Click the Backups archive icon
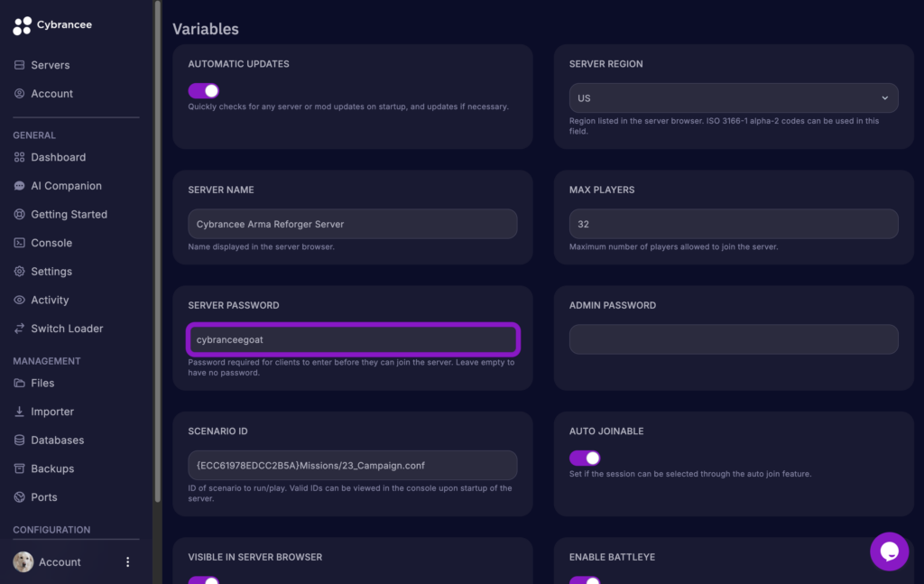This screenshot has height=584, width=924. 20,468
